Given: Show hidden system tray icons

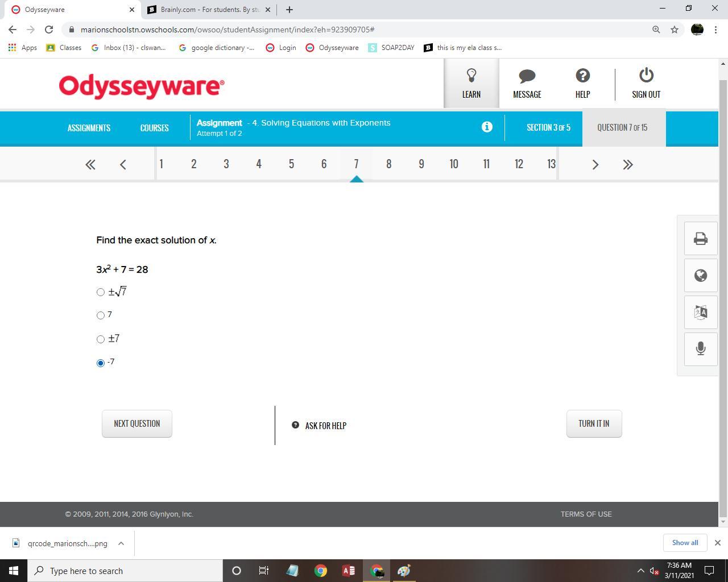Looking at the screenshot, I should click(x=640, y=571).
